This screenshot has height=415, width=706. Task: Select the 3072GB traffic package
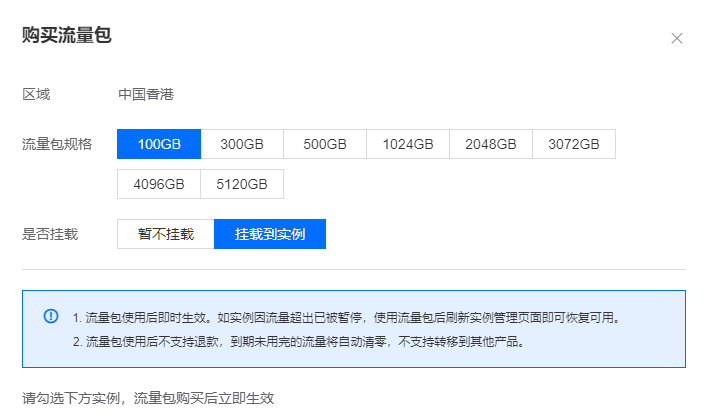pyautogui.click(x=574, y=144)
